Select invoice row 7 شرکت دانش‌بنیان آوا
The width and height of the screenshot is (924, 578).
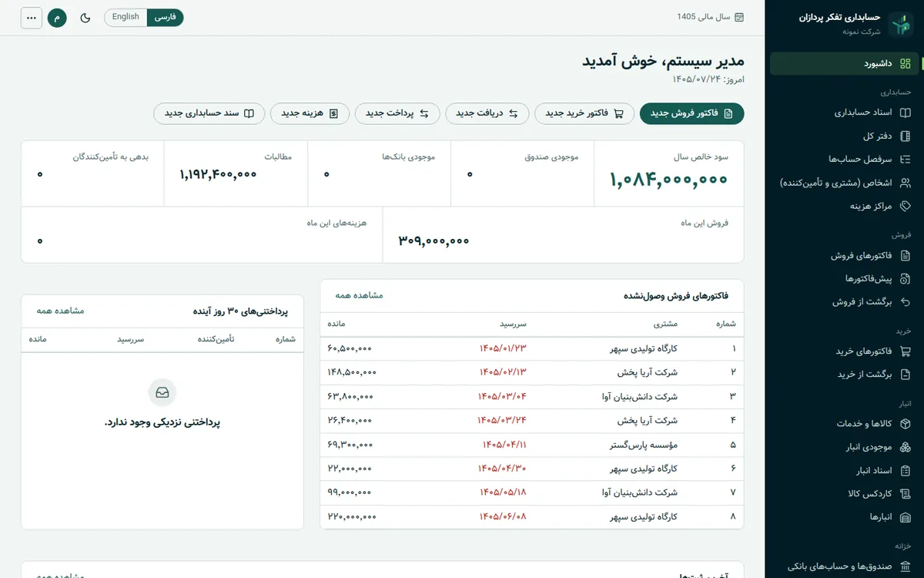[x=532, y=492]
